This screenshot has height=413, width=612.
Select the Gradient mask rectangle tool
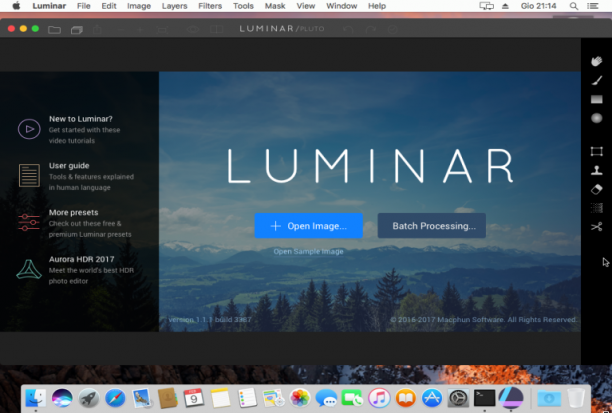pyautogui.click(x=596, y=100)
